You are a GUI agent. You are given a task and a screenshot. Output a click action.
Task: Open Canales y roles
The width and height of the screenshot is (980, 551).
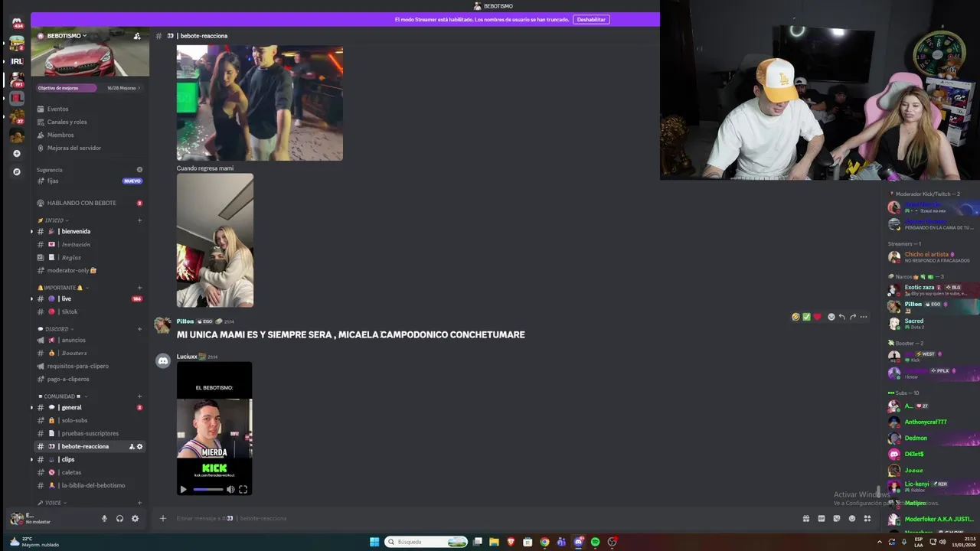90,122
